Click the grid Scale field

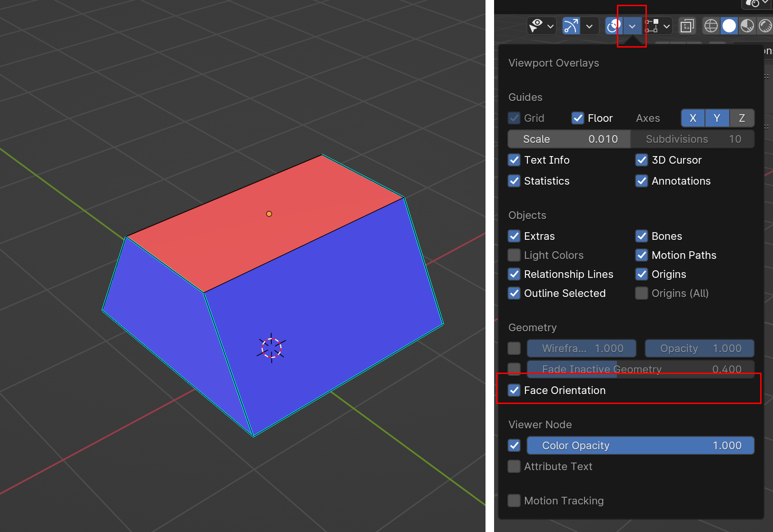(x=569, y=139)
